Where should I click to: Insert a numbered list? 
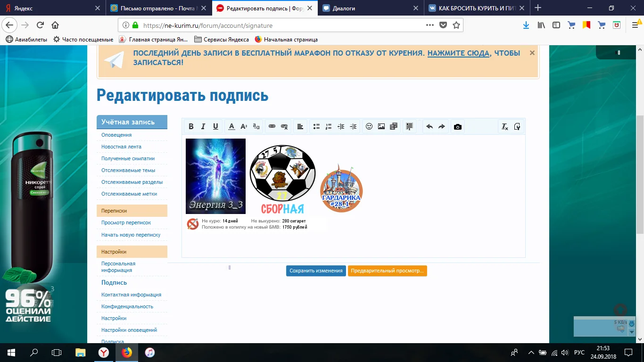coord(329,126)
